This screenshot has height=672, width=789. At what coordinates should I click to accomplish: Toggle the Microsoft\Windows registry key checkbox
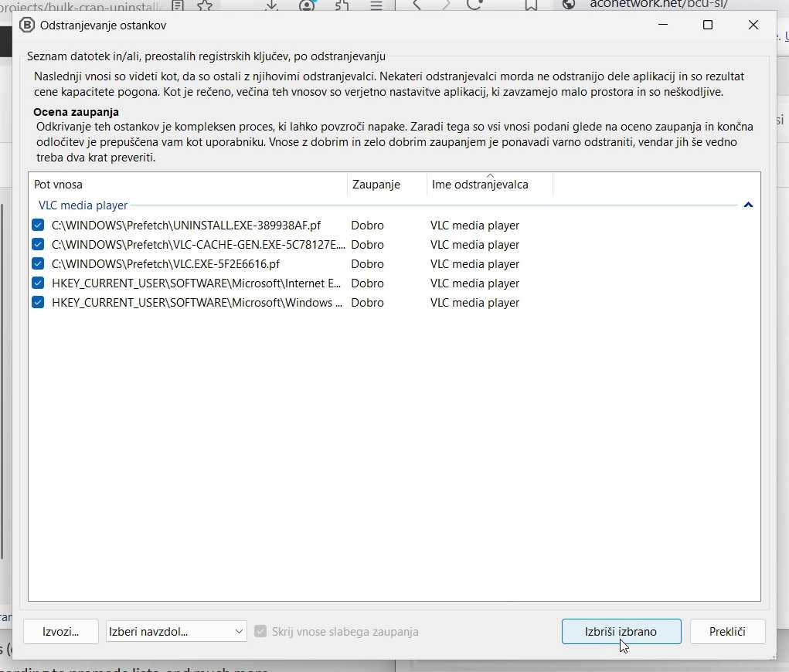(x=38, y=303)
